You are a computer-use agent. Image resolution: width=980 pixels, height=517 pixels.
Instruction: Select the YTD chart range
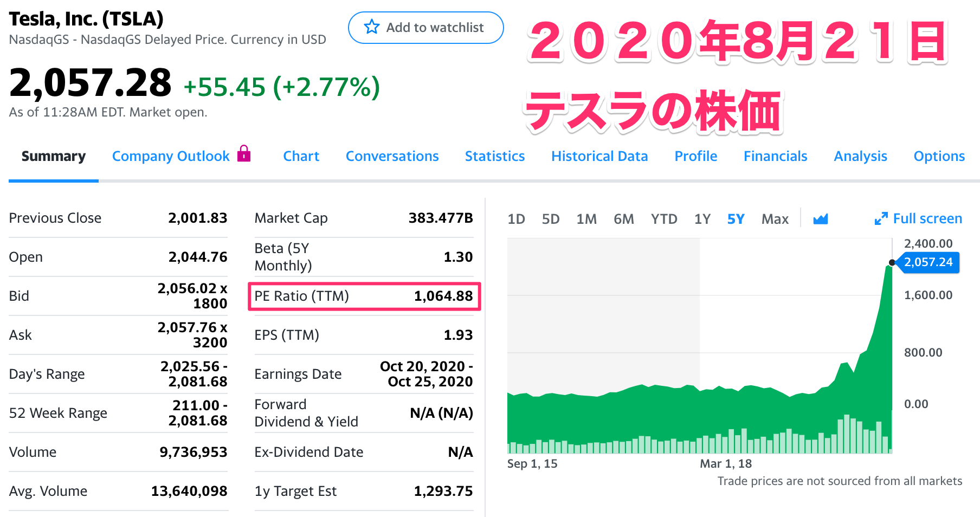click(x=664, y=219)
